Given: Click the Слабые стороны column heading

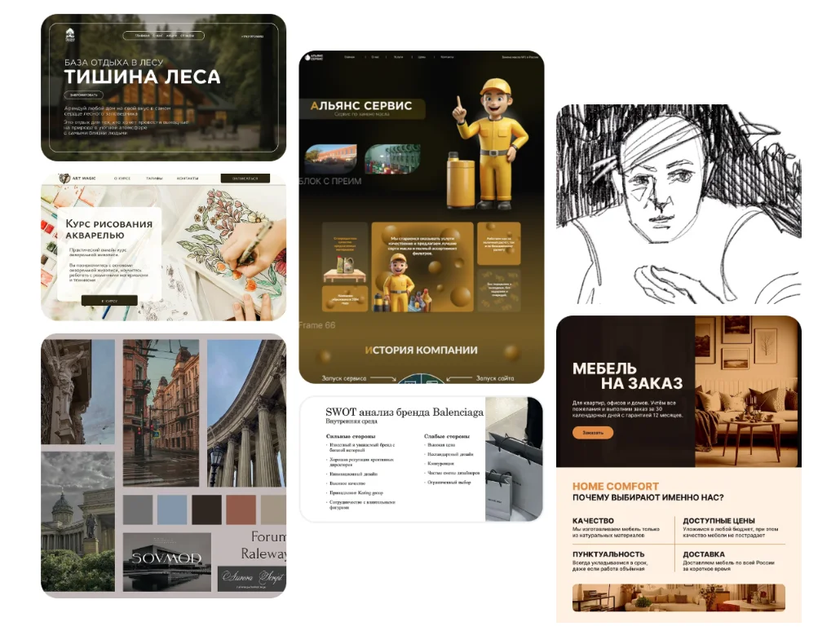Looking at the screenshot, I should pyautogui.click(x=447, y=436).
